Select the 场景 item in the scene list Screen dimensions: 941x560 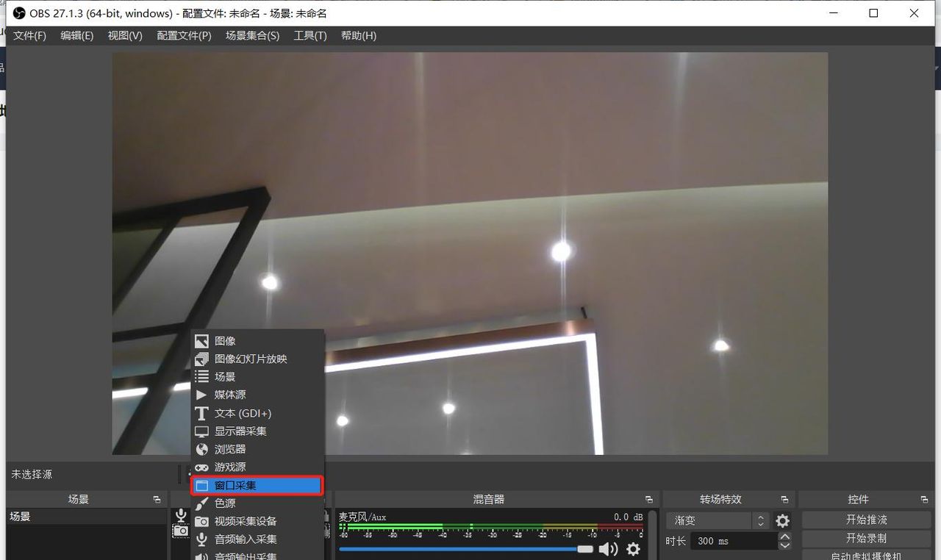pyautogui.click(x=87, y=517)
